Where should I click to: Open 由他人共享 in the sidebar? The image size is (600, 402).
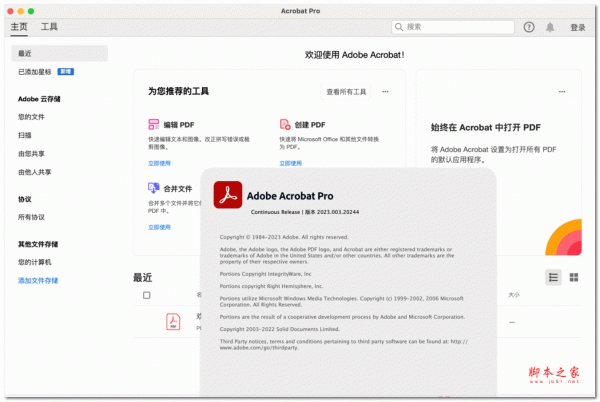click(x=34, y=172)
